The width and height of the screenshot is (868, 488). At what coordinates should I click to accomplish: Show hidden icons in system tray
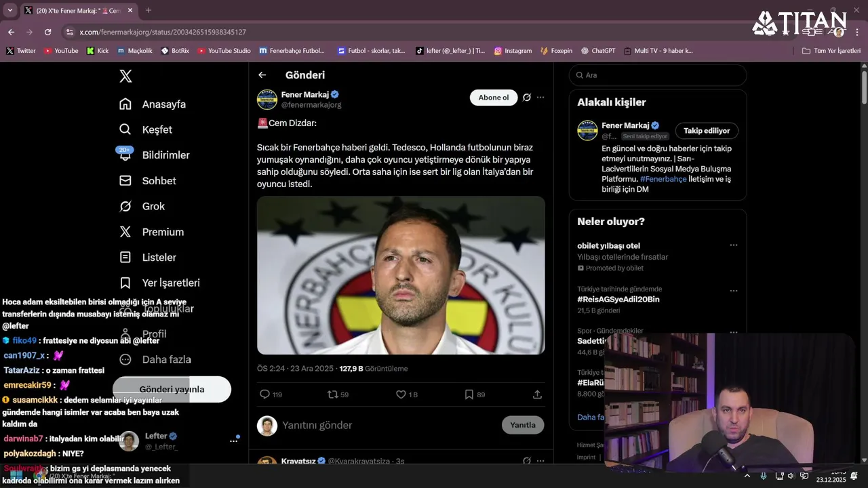point(747,476)
